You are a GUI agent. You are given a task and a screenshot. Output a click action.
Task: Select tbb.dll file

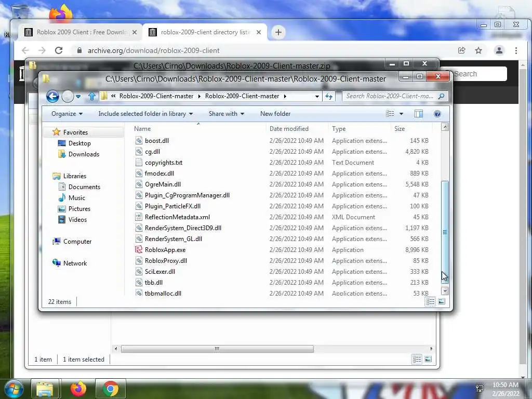tap(154, 282)
